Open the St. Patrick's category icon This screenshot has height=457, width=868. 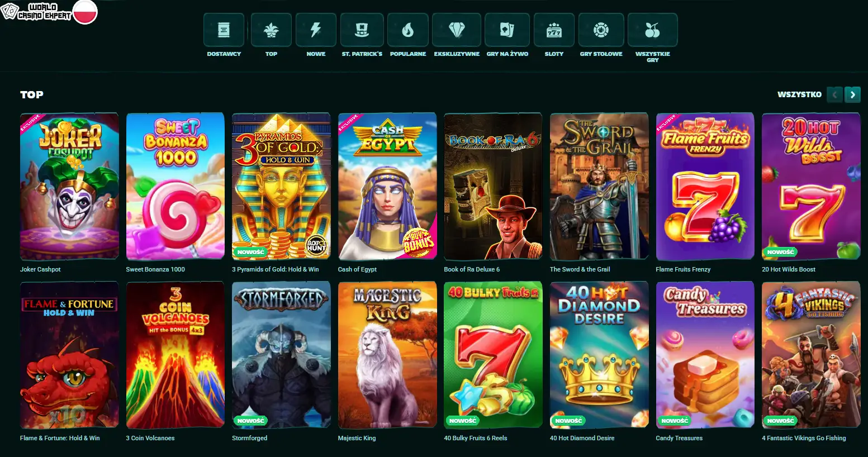362,30
